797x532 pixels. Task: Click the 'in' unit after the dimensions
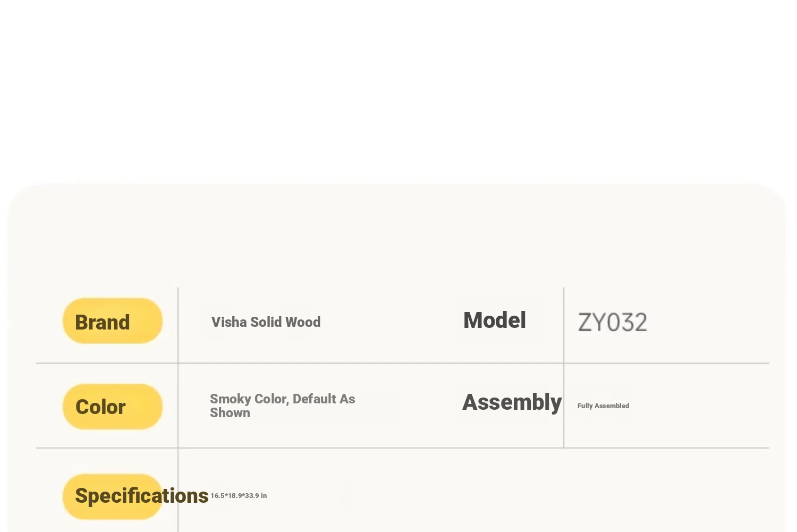point(264,495)
